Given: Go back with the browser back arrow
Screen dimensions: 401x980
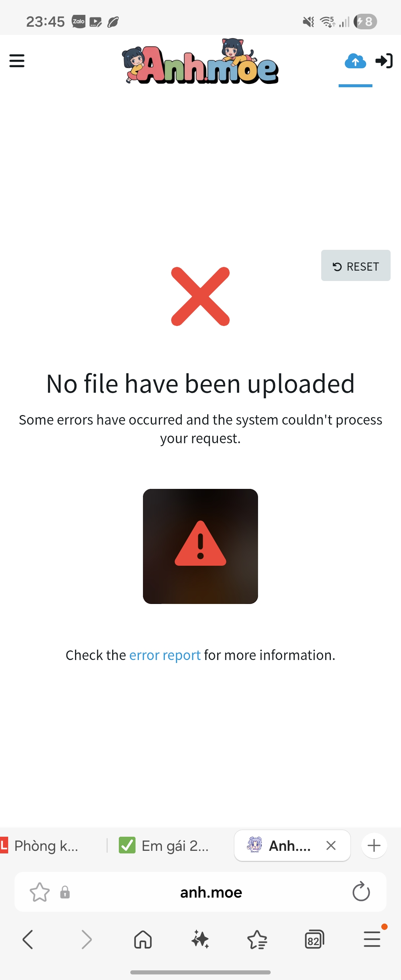Looking at the screenshot, I should [28, 939].
